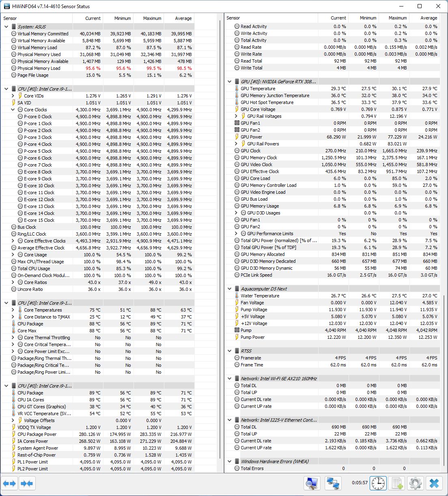This screenshot has height=496, width=448.
Task: Click the GPU Power lightning bolt icon
Action: (x=237, y=137)
